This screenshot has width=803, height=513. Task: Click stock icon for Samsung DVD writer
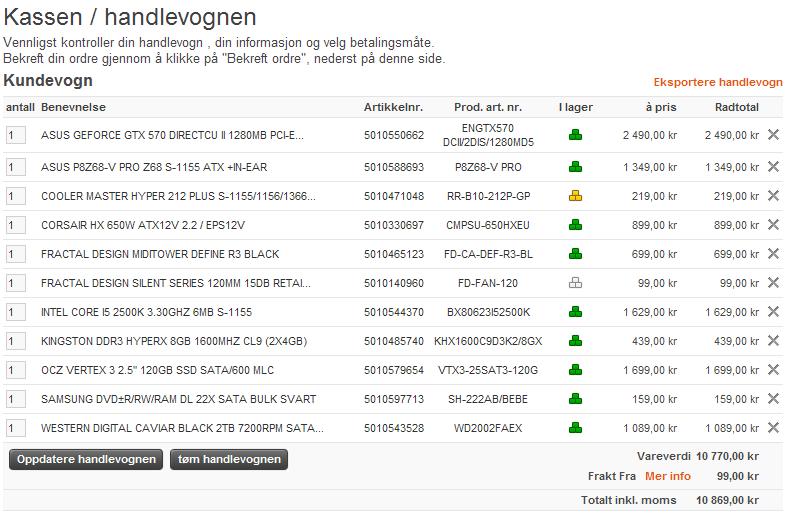pos(576,399)
